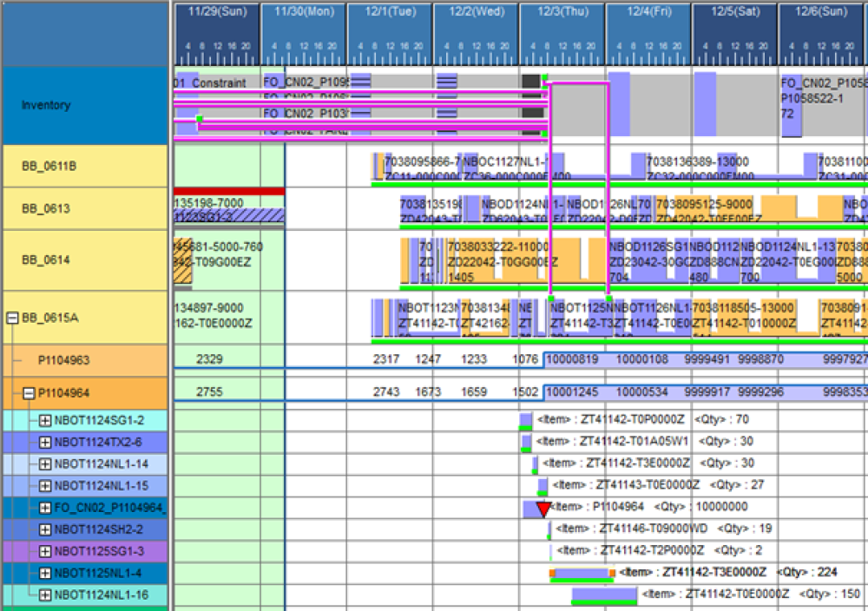This screenshot has height=611, width=868.
Task: Expand the NBOT1125SG1-3 order node
Action: pyautogui.click(x=45, y=552)
